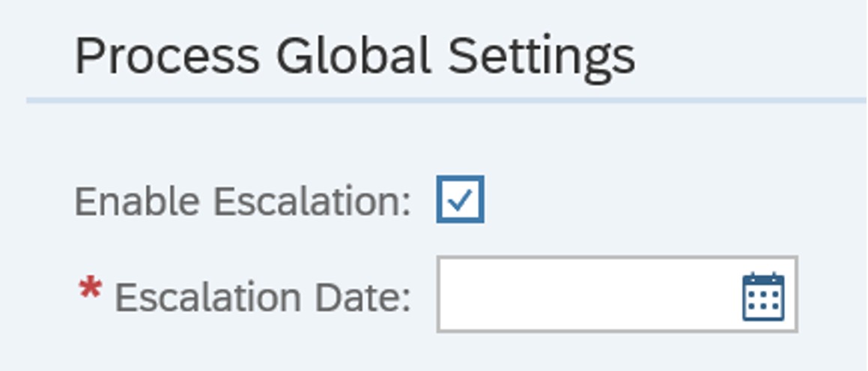The image size is (868, 371).
Task: Disable escalation via the checked box
Action: pos(460,199)
